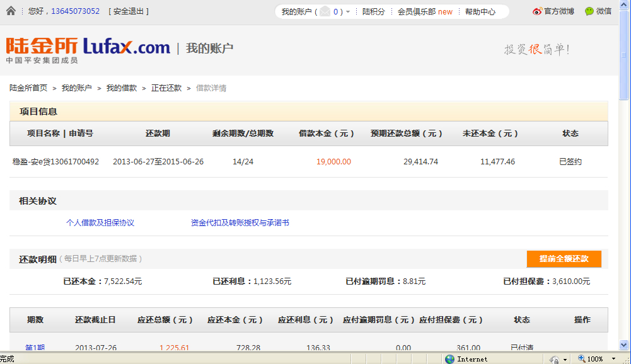Click 安全退出 to log out
This screenshot has height=364, width=631.
129,11
